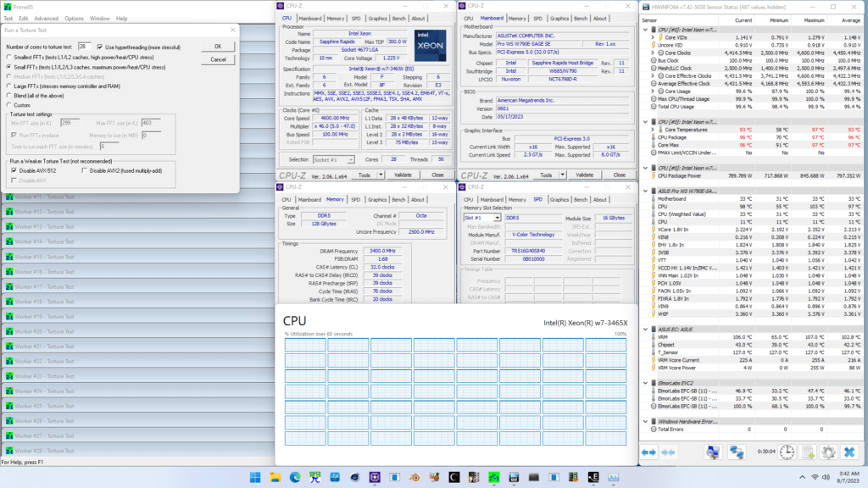This screenshot has width=868, height=488.
Task: Click blue X close-sensors icon in HWiNFO toolbar
Action: [849, 452]
